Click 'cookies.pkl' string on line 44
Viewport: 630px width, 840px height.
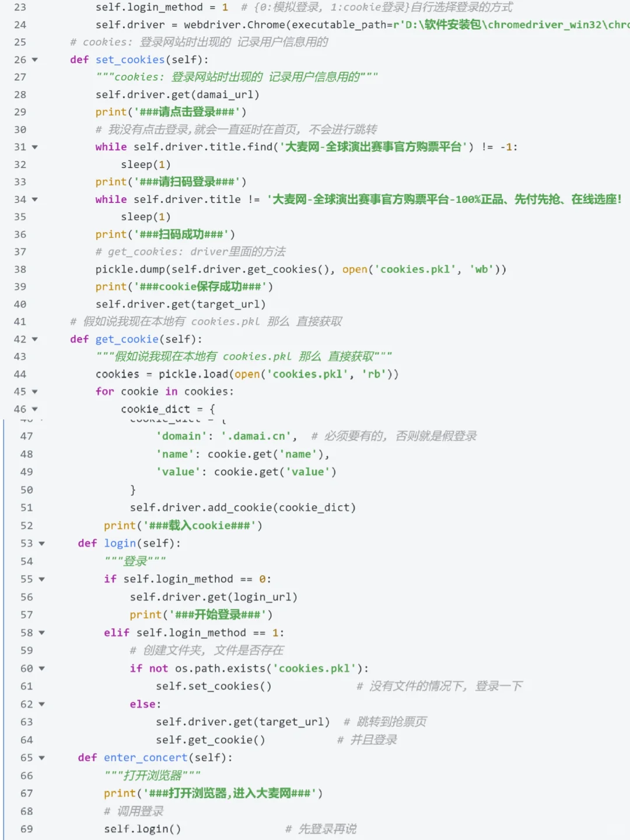tap(307, 374)
